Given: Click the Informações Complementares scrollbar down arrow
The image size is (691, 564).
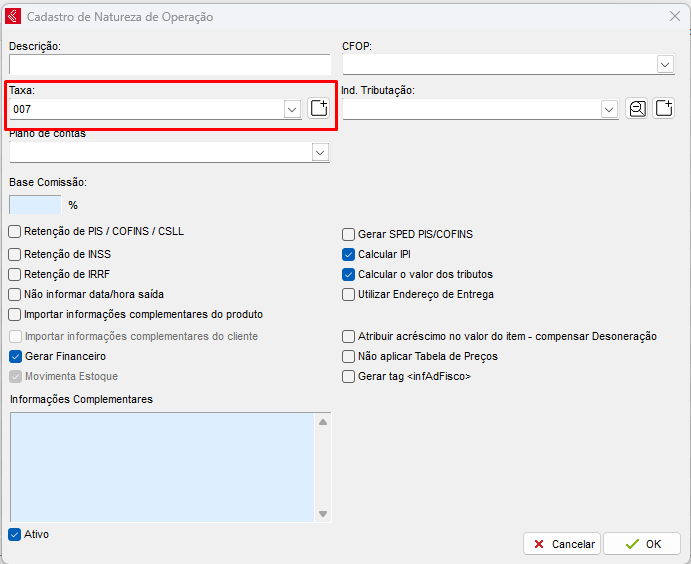Looking at the screenshot, I should click(323, 514).
